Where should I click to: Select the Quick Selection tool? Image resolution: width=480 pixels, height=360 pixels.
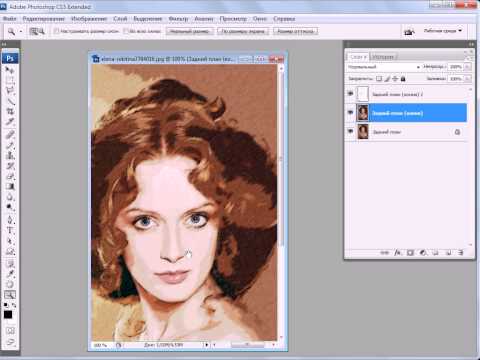click(10, 101)
